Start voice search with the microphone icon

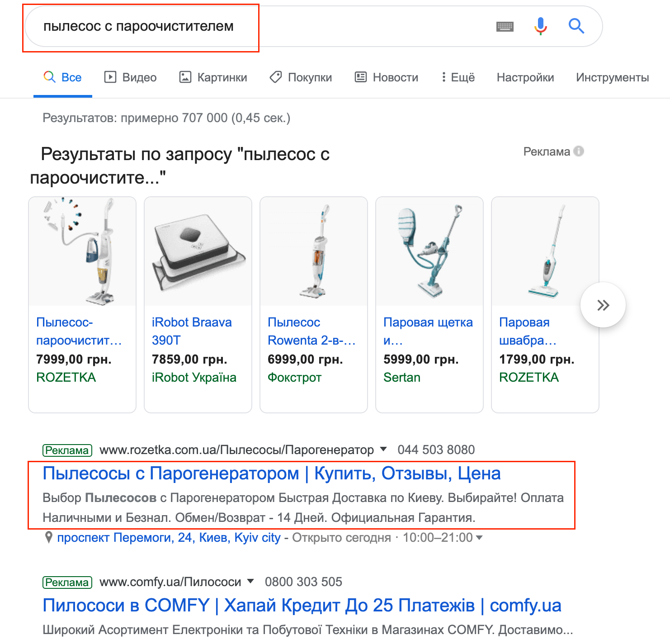(540, 26)
